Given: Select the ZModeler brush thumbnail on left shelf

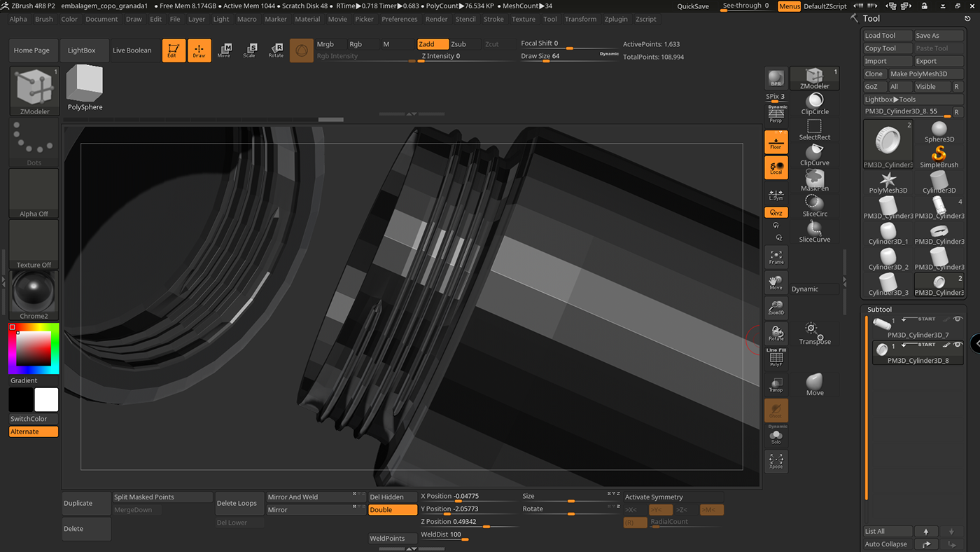Looking at the screenshot, I should pyautogui.click(x=34, y=90).
